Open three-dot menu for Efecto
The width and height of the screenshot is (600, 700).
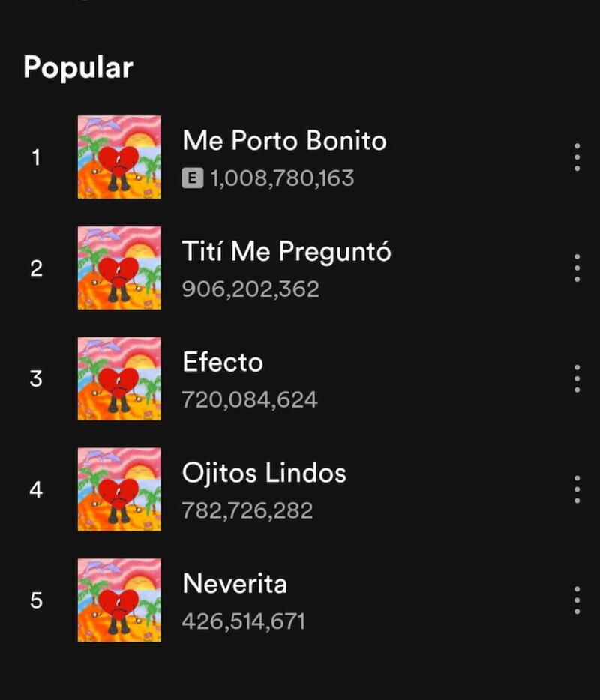point(577,378)
